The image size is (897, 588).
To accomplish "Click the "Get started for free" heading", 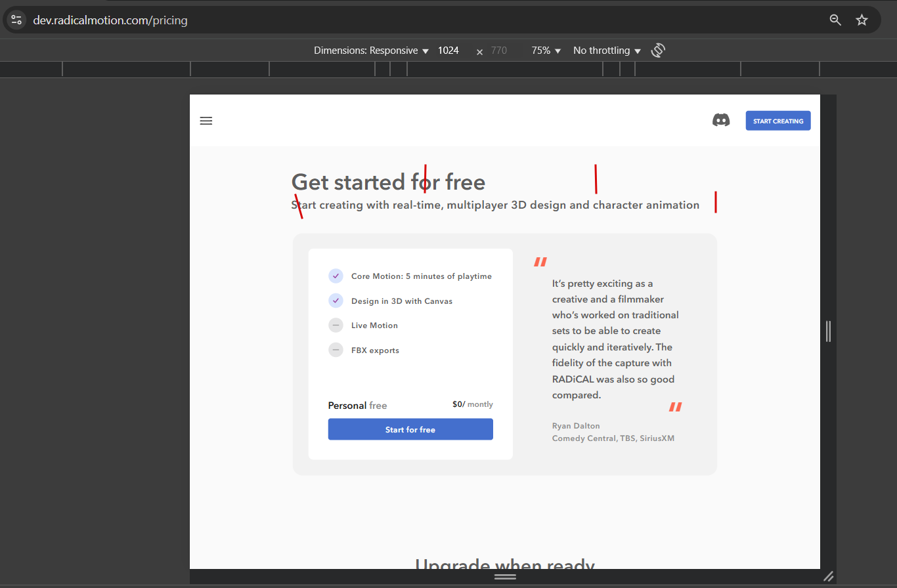I will click(x=388, y=182).
